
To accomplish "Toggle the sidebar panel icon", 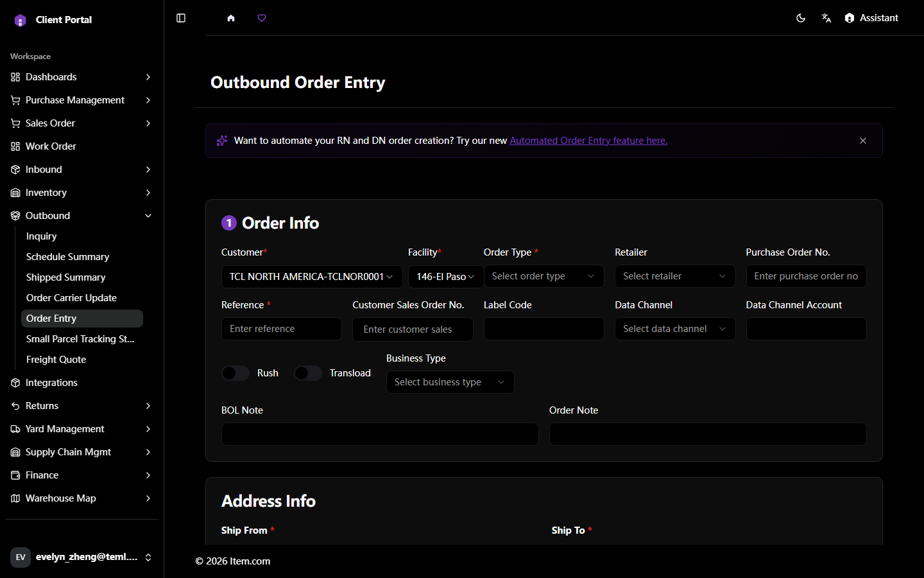I will tap(181, 18).
